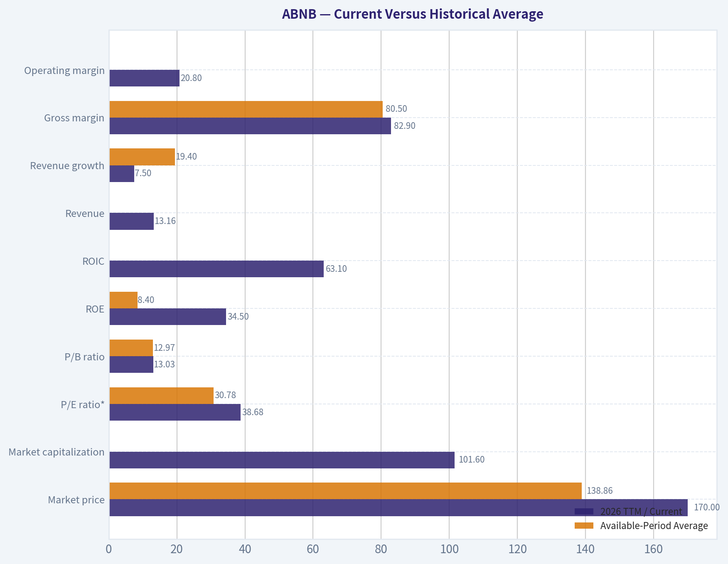
Task: Click the ROE axis label
Action: point(95,309)
